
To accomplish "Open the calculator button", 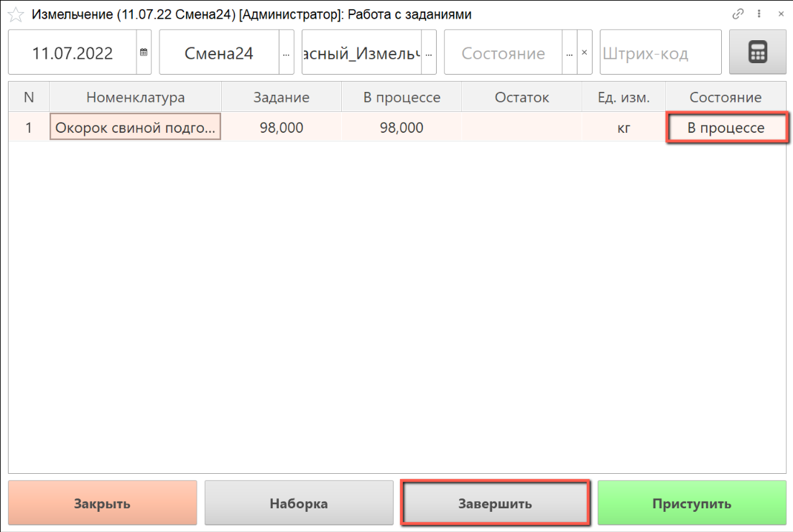I will [758, 52].
